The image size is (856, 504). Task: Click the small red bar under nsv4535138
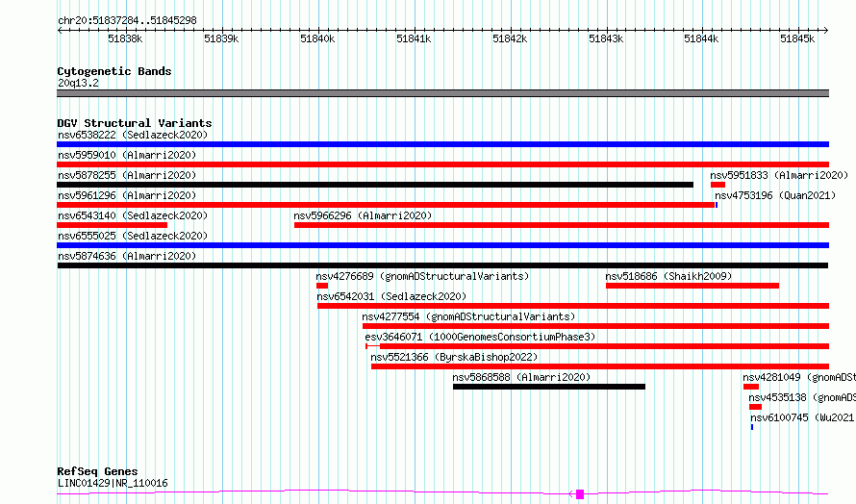coord(755,407)
